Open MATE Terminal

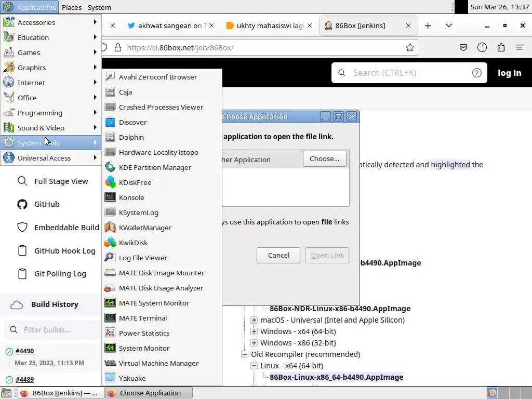tap(162, 318)
